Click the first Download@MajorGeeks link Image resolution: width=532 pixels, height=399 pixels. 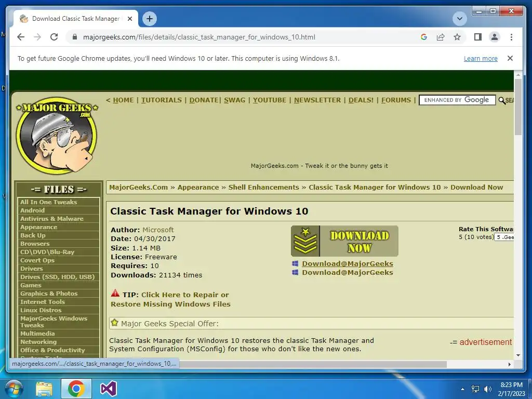(348, 263)
